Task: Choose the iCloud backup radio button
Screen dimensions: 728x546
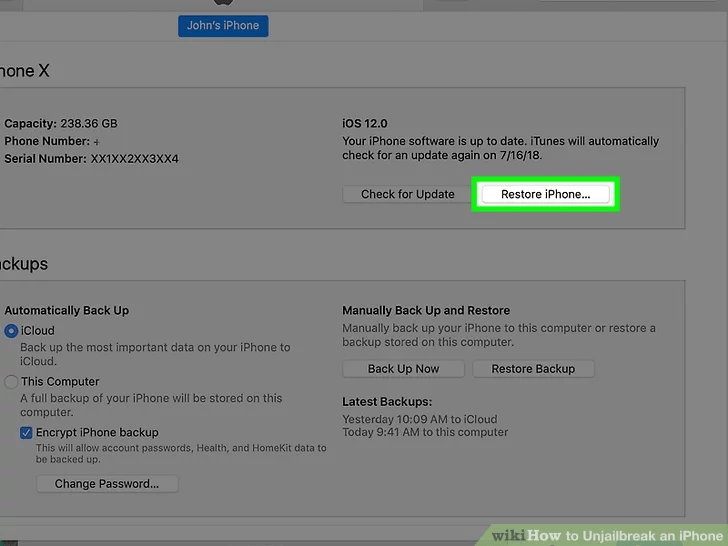Action: [x=11, y=331]
